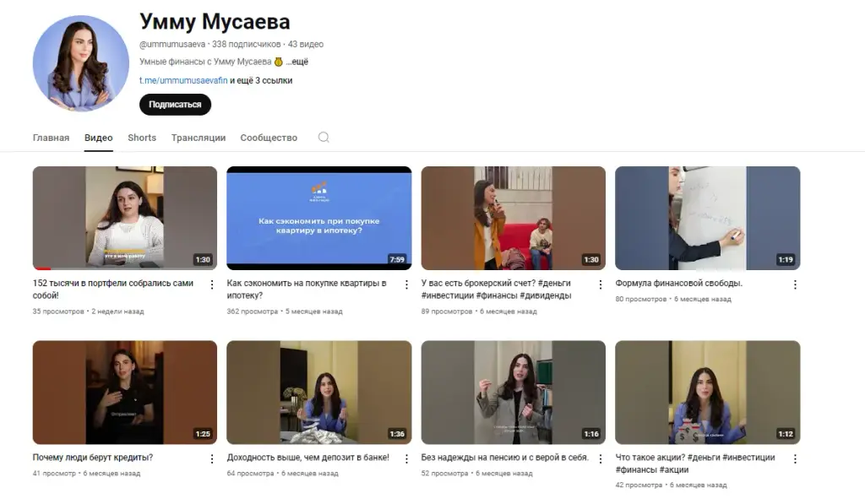Open more options for 'Почему люди берут кредиты?' video
The width and height of the screenshot is (865, 504).
point(212,458)
